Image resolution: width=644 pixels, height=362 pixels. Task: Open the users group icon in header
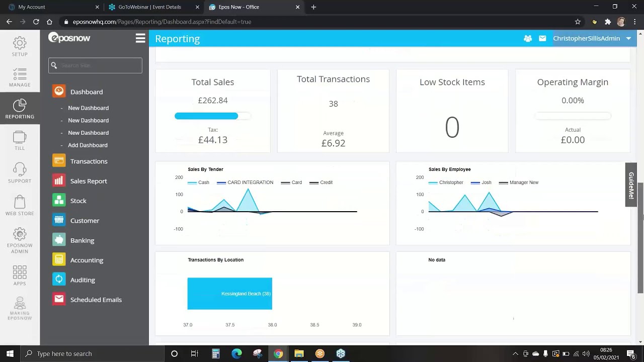pos(528,38)
